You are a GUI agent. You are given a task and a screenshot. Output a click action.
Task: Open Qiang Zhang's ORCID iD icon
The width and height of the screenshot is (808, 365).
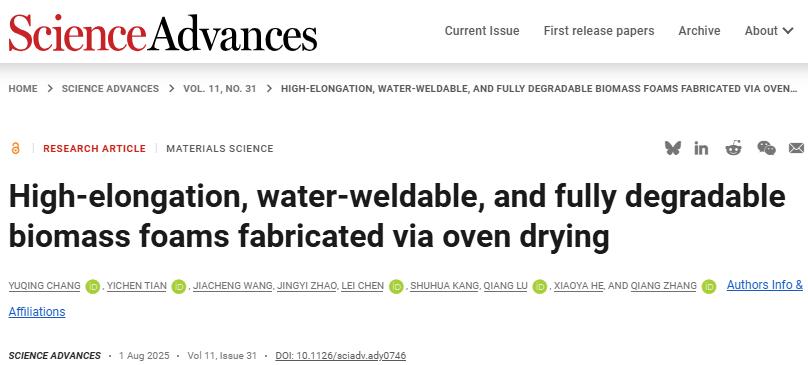tap(709, 286)
